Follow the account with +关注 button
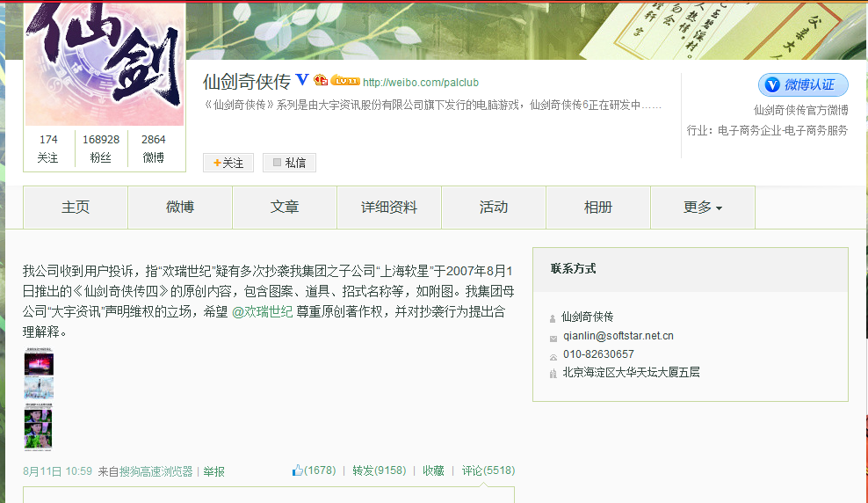Viewport: 868px width, 503px height. (228, 163)
